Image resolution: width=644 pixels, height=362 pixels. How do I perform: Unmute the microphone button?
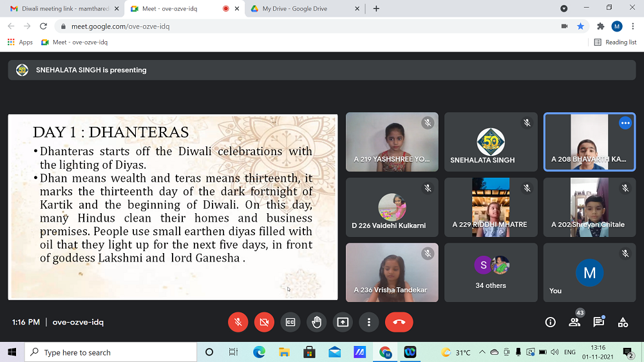point(238,322)
